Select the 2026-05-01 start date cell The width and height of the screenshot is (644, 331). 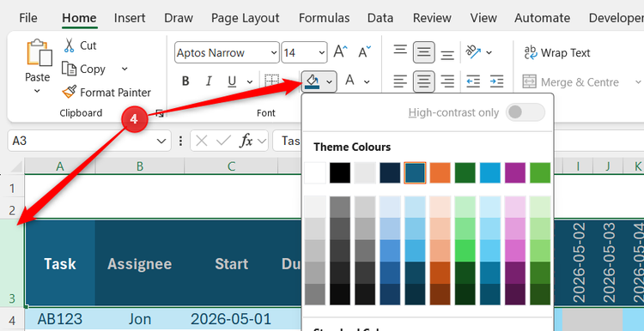tap(231, 319)
